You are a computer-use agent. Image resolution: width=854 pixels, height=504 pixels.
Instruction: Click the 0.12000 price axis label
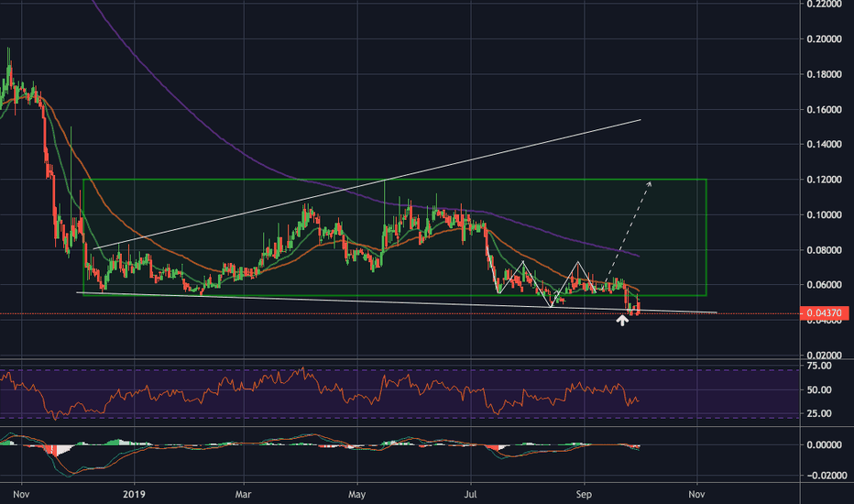click(824, 180)
